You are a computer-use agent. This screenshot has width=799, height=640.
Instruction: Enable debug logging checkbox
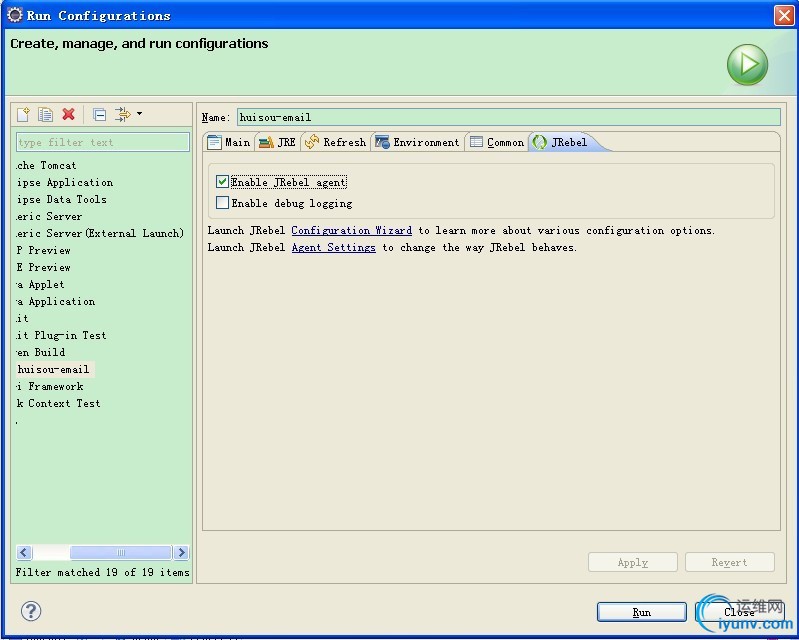pyautogui.click(x=222, y=203)
